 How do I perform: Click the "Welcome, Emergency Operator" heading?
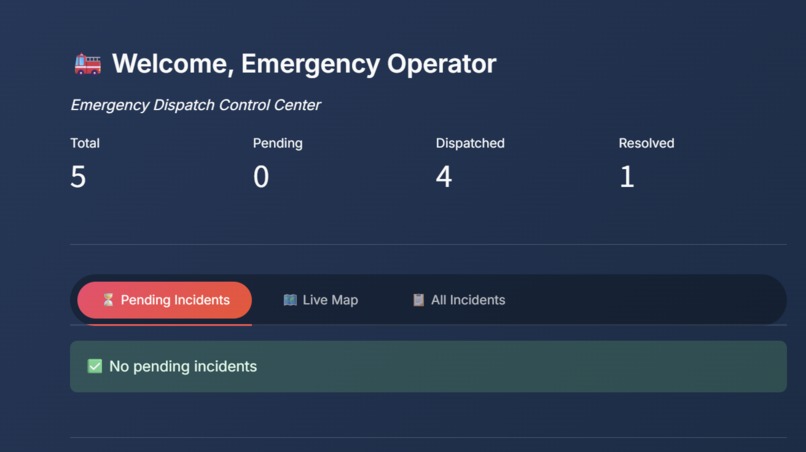[x=304, y=64]
